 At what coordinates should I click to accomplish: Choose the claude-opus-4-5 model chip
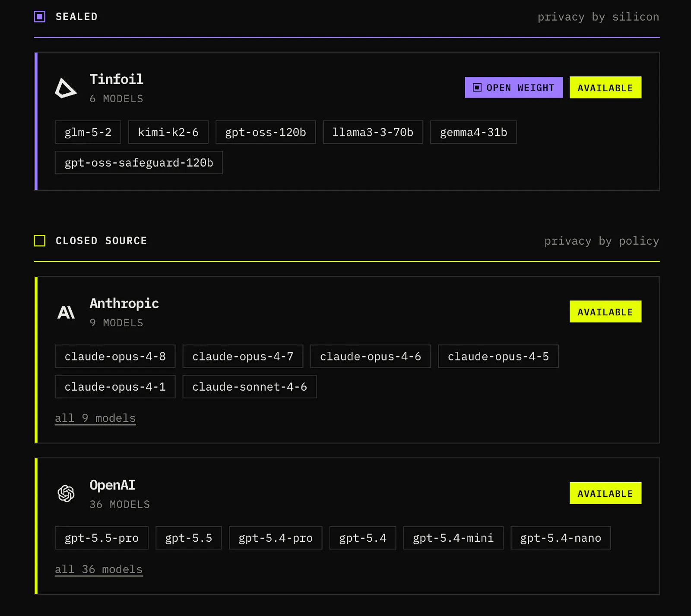[x=498, y=357]
